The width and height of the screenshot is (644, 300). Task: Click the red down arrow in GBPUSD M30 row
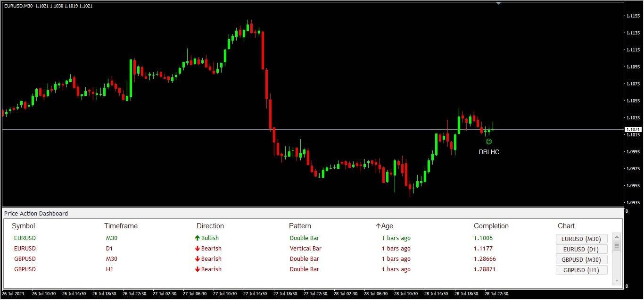pos(197,259)
